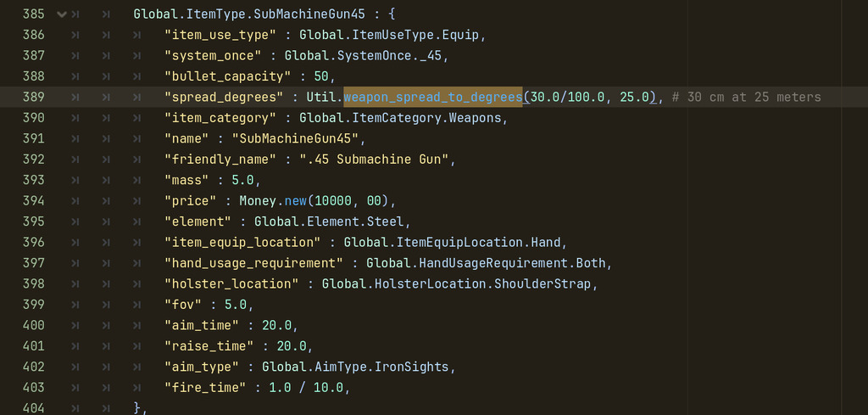This screenshot has height=415, width=868.
Task: Click line number 404 in the gutter
Action: point(33,408)
